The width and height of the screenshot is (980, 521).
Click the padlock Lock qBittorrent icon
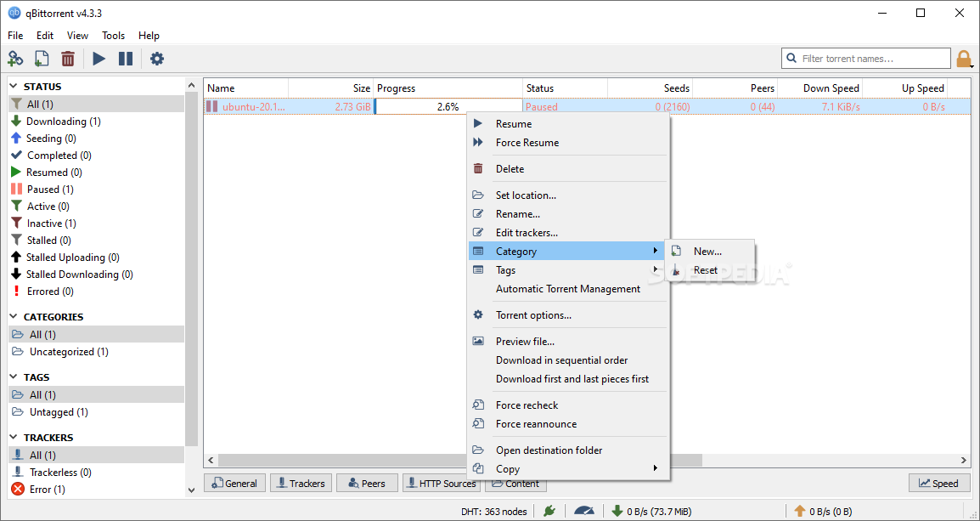click(963, 59)
